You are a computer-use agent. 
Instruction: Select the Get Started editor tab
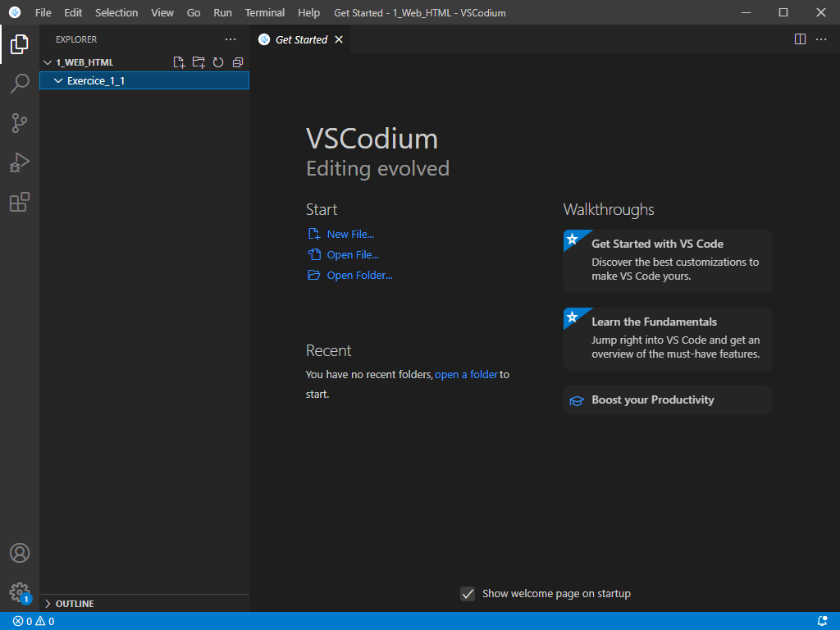pyautogui.click(x=301, y=39)
